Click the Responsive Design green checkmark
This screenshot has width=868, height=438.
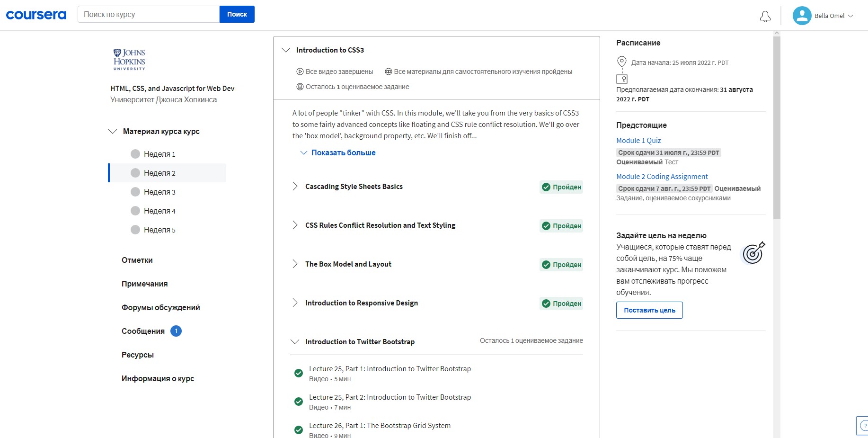click(x=546, y=304)
